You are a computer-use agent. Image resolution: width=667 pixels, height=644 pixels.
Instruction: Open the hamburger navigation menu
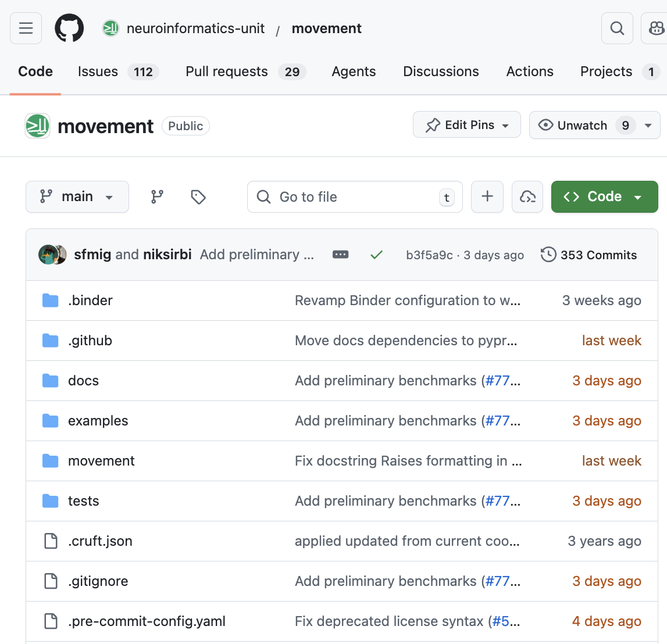pyautogui.click(x=26, y=28)
